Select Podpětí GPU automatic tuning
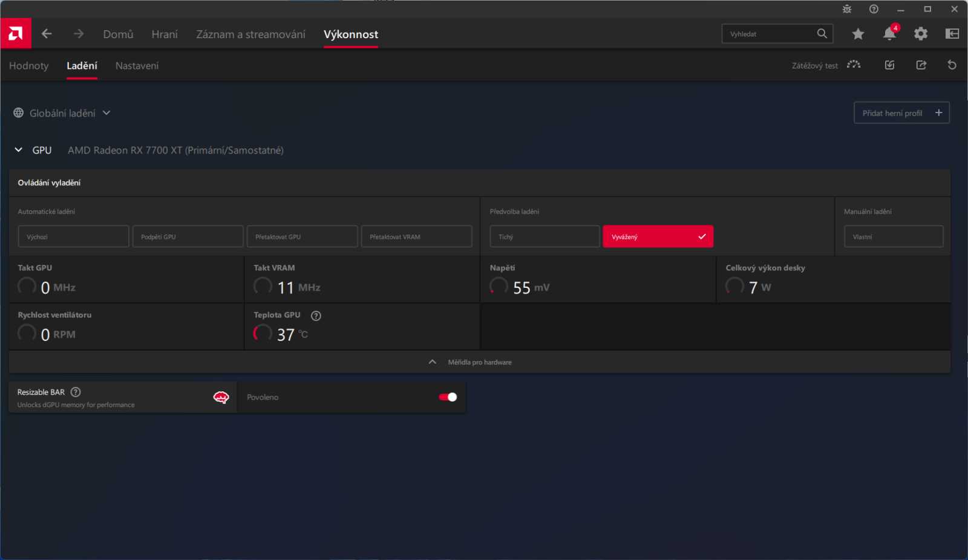The height and width of the screenshot is (560, 968). [x=188, y=236]
